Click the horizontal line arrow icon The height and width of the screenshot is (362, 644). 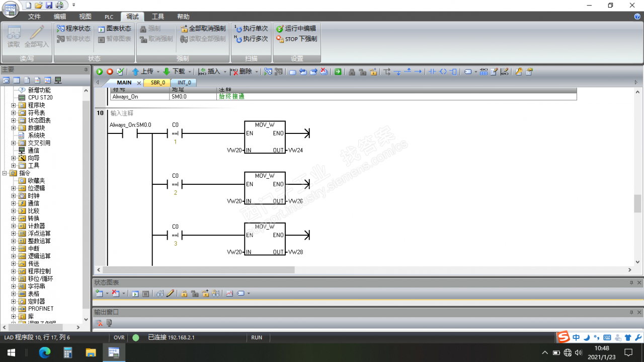pyautogui.click(x=418, y=71)
